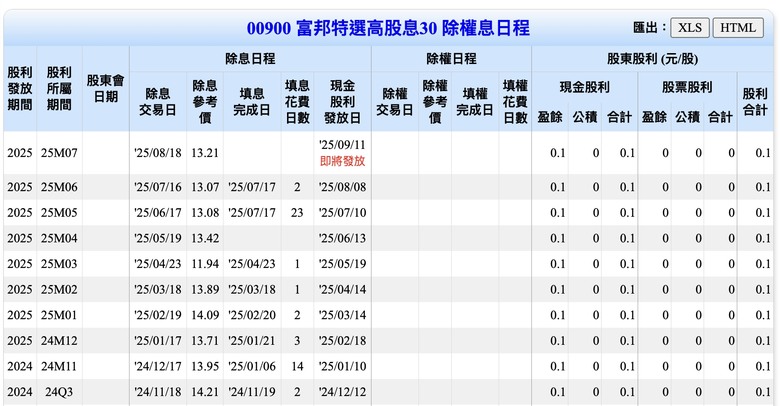Click payout date '25/08/08
This screenshot has height=406, width=780.
coord(342,187)
